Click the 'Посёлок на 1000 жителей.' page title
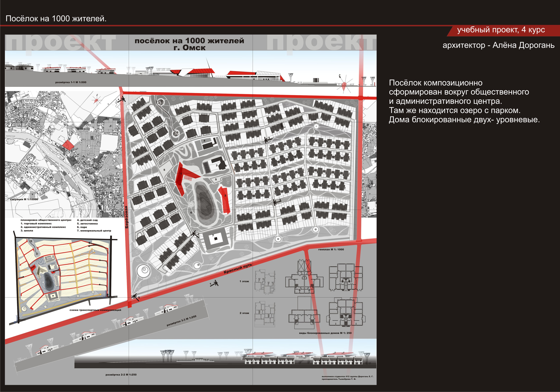This screenshot has width=560, height=392. (x=56, y=19)
